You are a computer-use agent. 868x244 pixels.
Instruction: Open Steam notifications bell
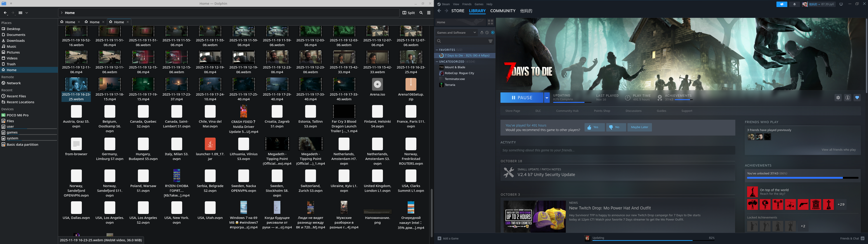(x=794, y=4)
